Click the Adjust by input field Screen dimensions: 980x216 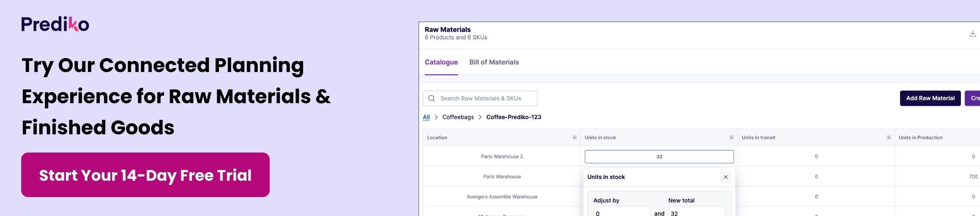pos(621,212)
